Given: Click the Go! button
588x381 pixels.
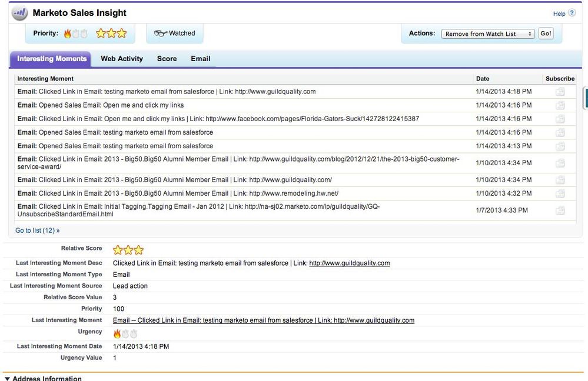Looking at the screenshot, I should coord(546,34).
